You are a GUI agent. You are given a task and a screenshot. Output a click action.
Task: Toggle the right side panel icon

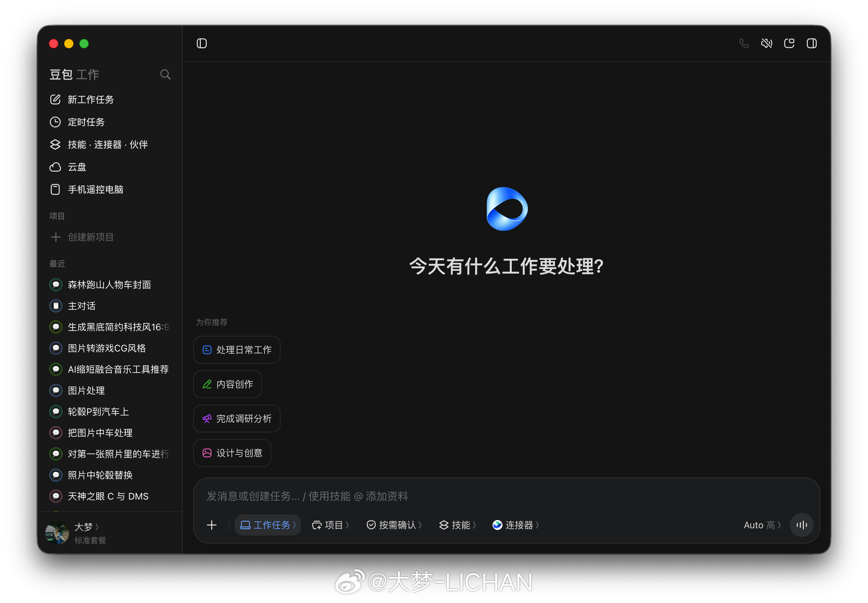pos(812,43)
